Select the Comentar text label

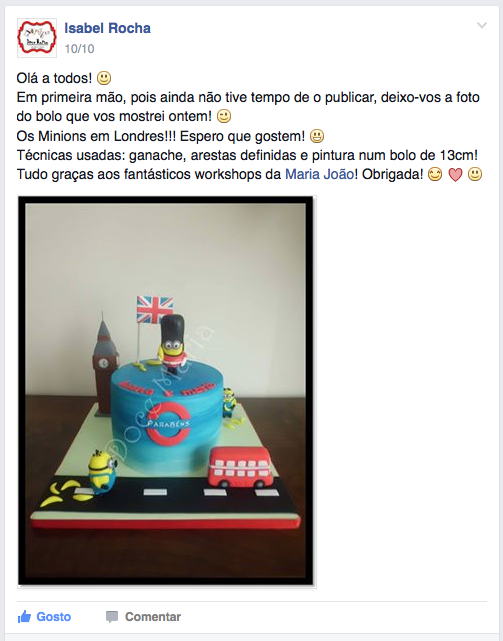(153, 616)
